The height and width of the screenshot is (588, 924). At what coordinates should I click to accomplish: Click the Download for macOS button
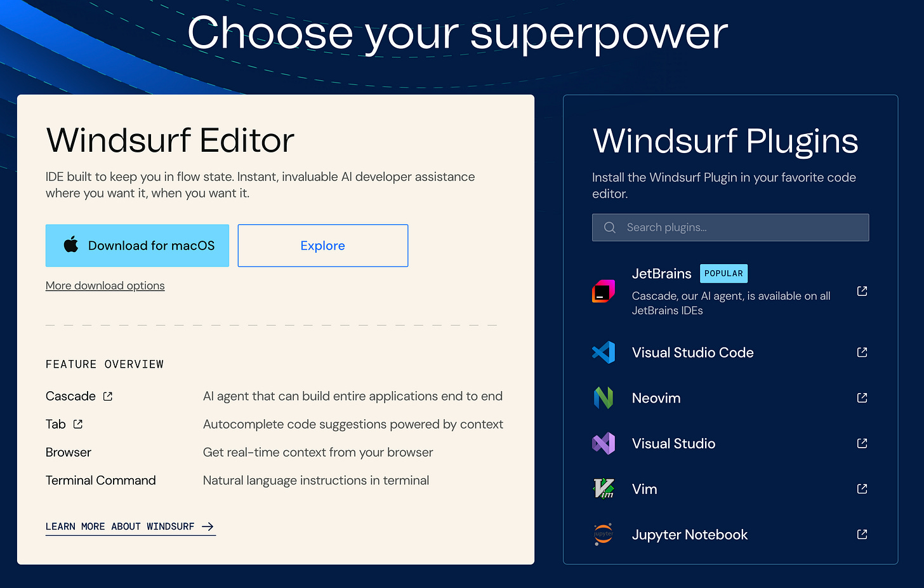(x=137, y=245)
